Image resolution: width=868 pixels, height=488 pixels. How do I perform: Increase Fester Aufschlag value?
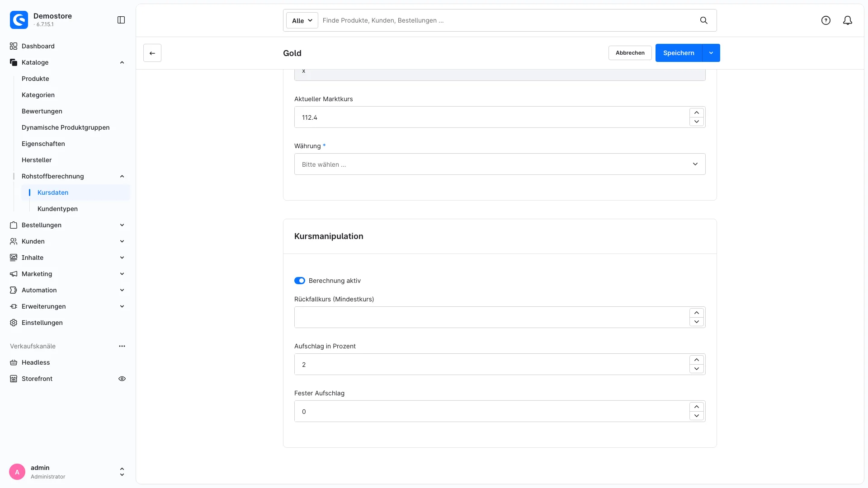(x=697, y=407)
